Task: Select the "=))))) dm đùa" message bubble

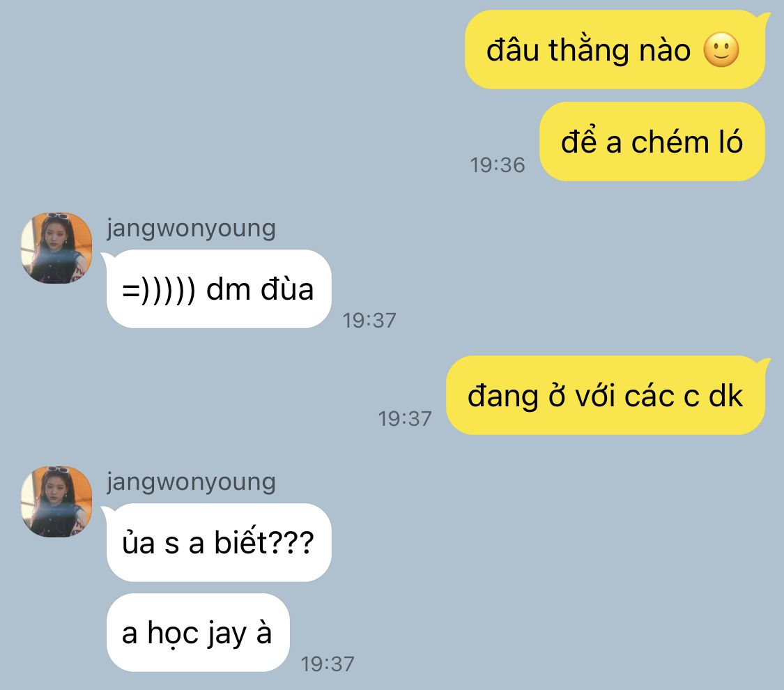Action: coord(219,289)
